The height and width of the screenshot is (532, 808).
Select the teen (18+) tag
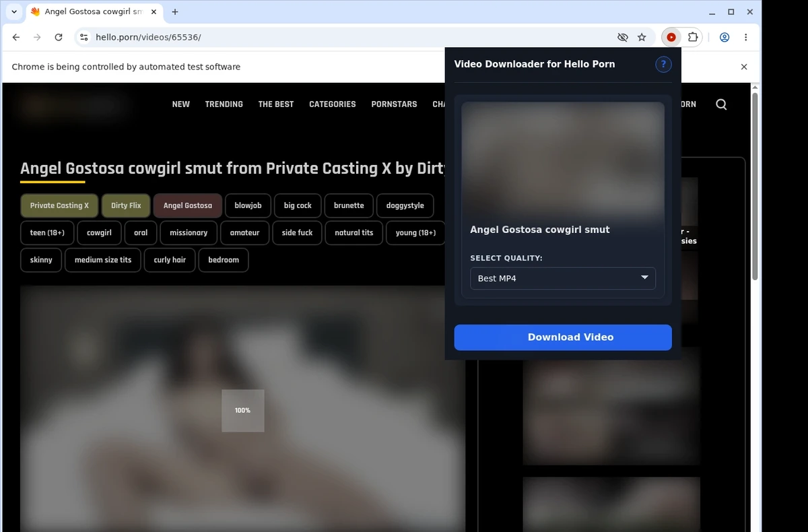click(x=47, y=232)
